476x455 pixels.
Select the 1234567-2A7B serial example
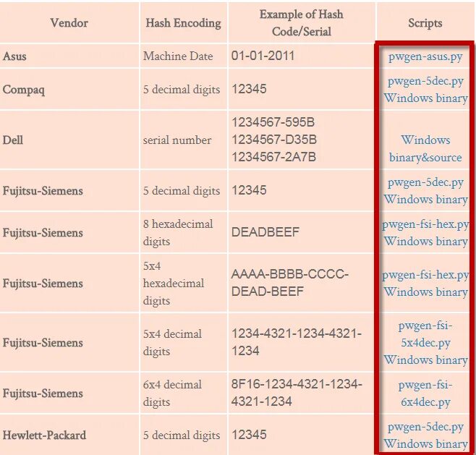pos(274,157)
